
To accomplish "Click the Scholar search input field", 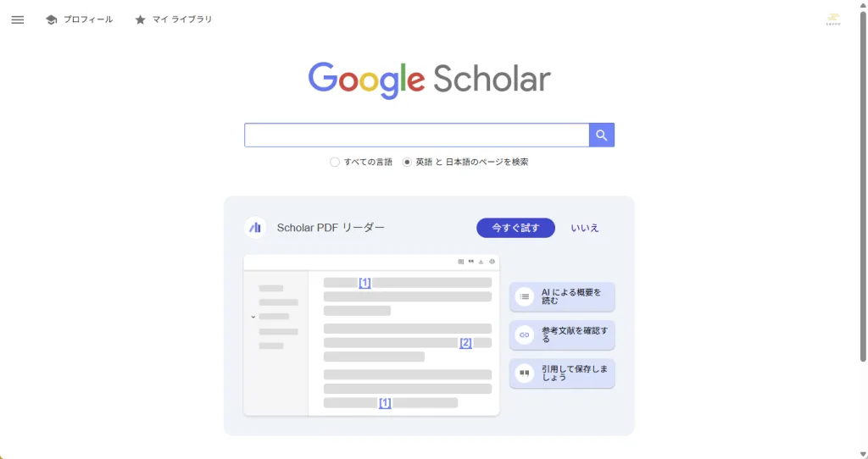I will tap(416, 135).
